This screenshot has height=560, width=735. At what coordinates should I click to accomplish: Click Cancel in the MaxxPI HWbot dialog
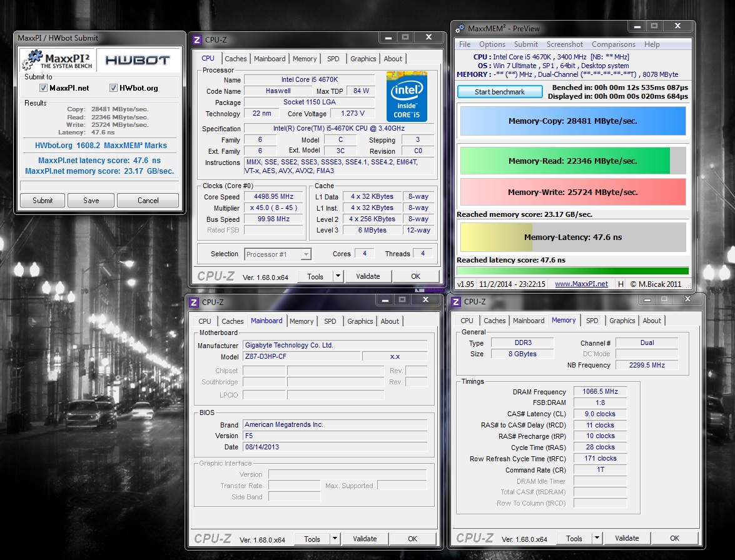coord(148,201)
